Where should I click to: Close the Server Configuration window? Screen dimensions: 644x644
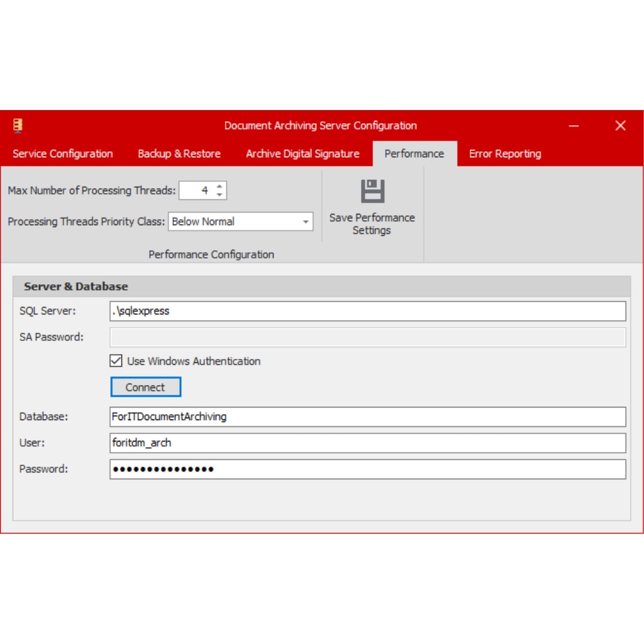click(620, 126)
